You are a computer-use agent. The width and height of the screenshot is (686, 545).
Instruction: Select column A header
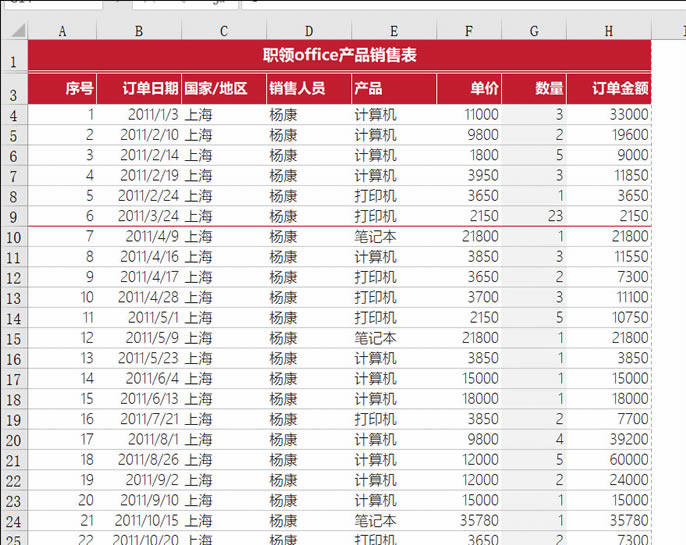tap(62, 31)
